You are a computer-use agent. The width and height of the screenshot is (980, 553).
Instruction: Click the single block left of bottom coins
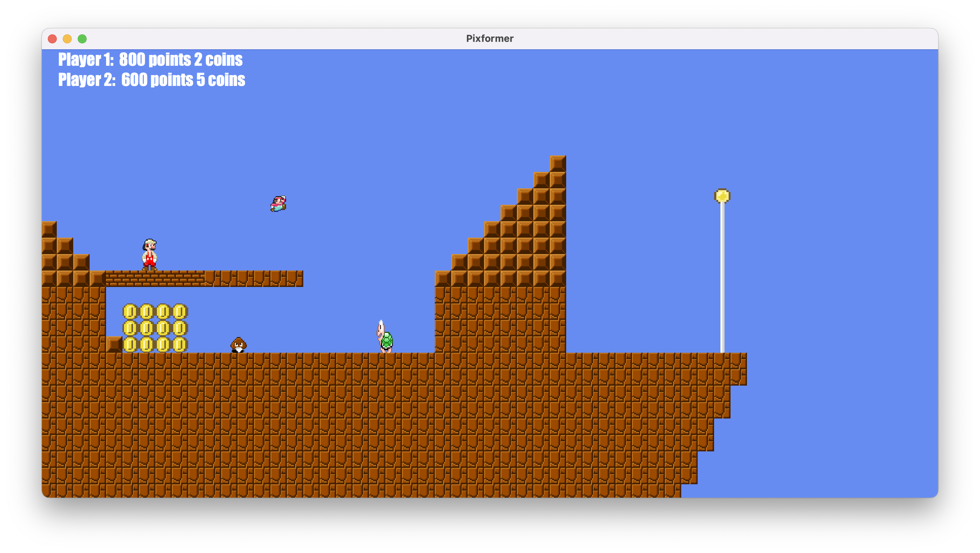[114, 345]
